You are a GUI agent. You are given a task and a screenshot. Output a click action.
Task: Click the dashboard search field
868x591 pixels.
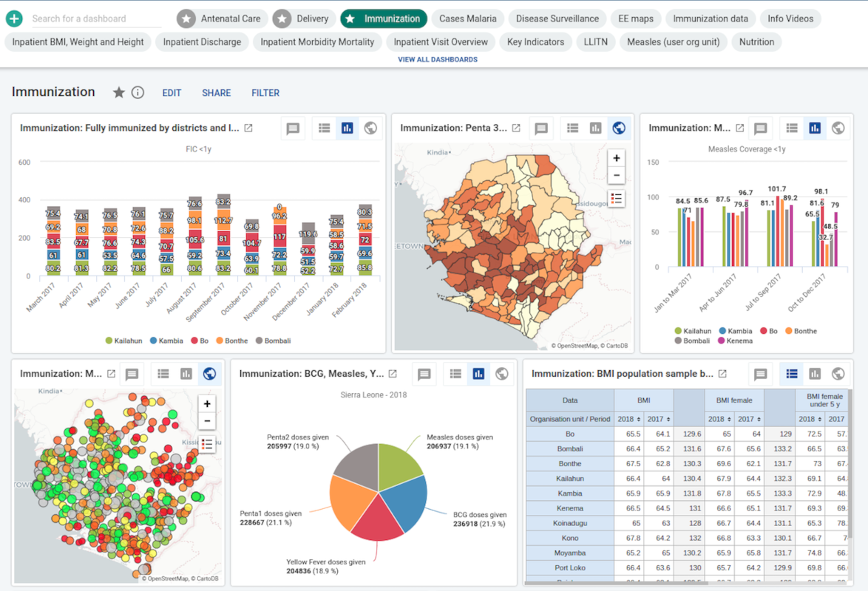point(89,18)
